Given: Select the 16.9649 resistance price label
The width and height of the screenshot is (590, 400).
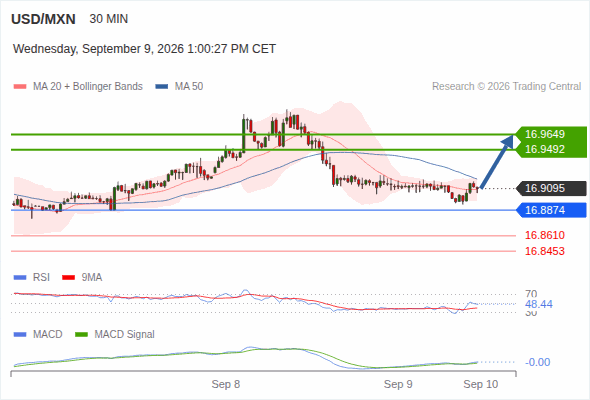Looking at the screenshot, I should click(x=545, y=134).
